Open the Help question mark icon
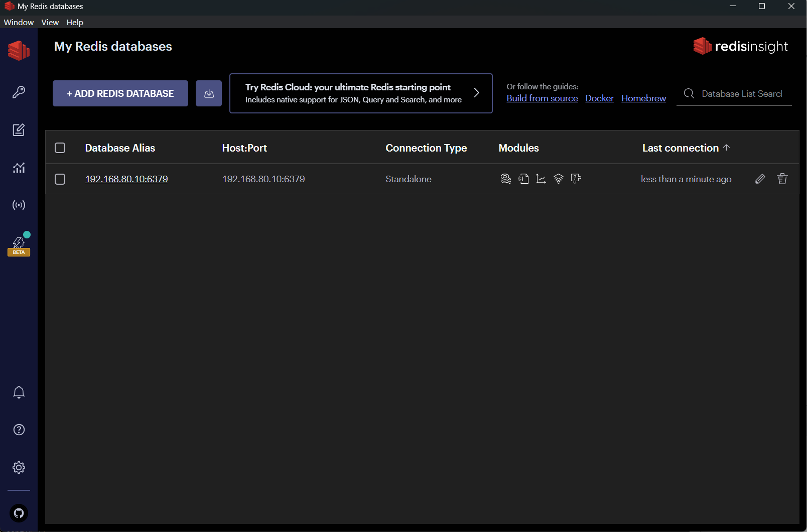 [x=19, y=430]
